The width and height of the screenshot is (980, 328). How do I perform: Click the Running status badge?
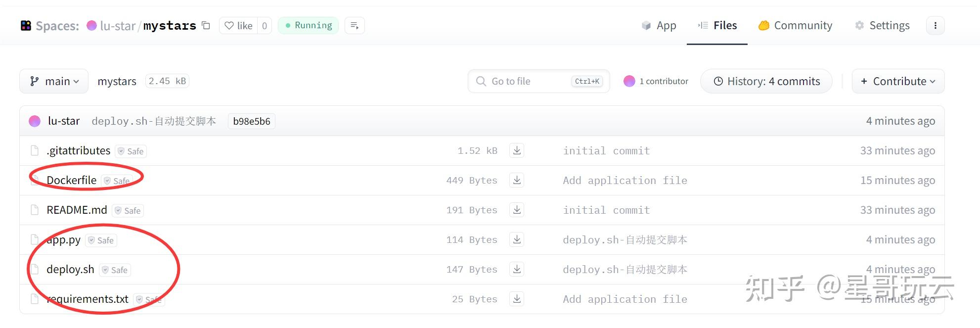[309, 25]
